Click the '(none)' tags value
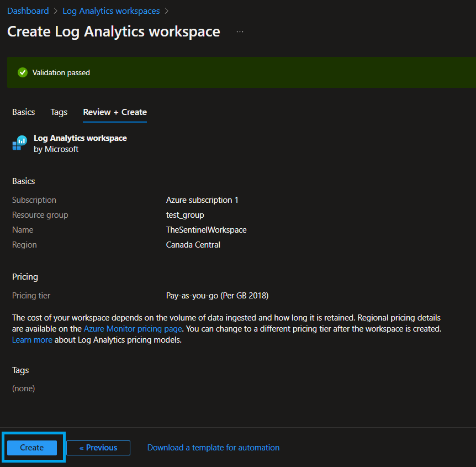Viewport: 476px width, 467px height. 23,389
